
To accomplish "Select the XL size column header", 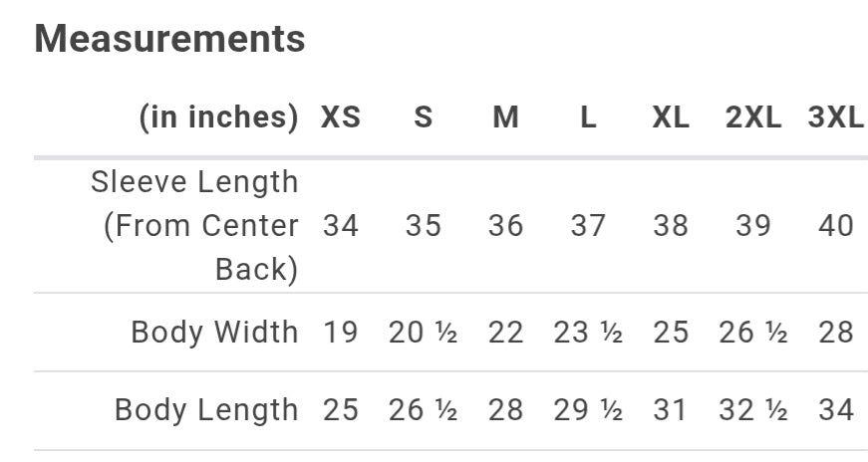I will pos(671,117).
